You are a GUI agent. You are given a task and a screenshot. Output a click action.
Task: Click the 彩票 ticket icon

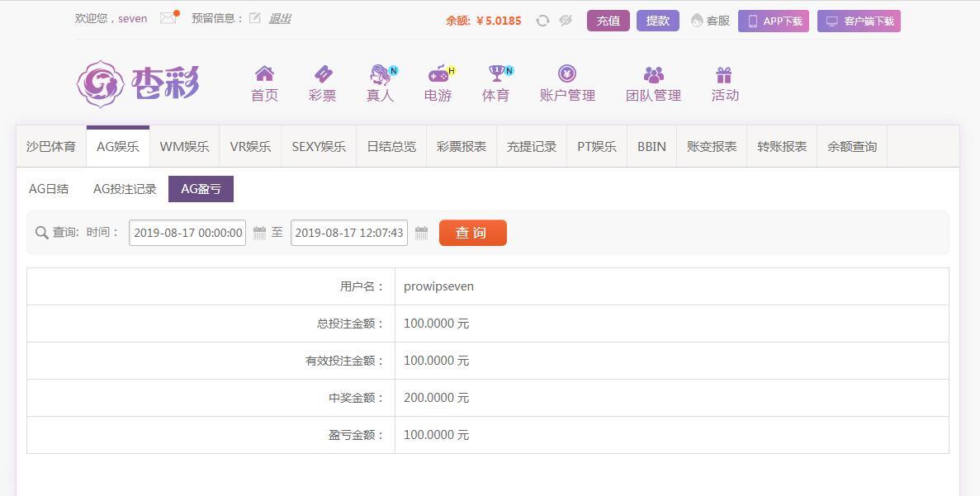coord(323,73)
